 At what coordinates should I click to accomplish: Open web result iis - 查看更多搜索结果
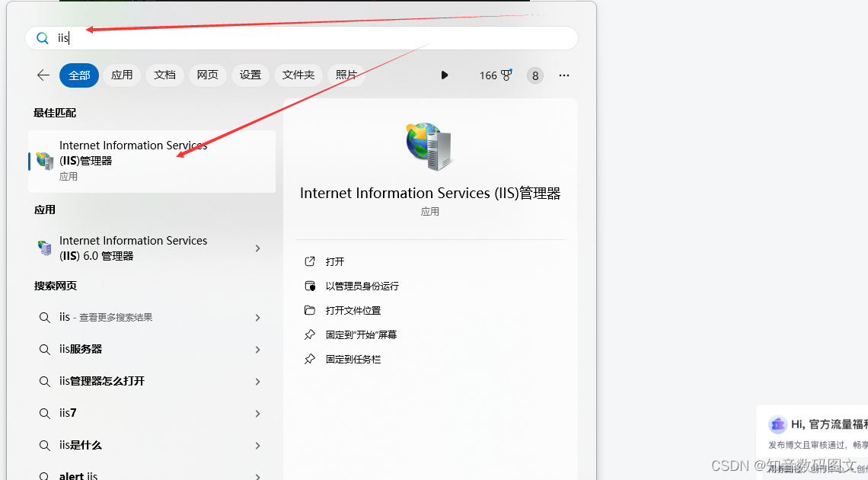(x=152, y=317)
